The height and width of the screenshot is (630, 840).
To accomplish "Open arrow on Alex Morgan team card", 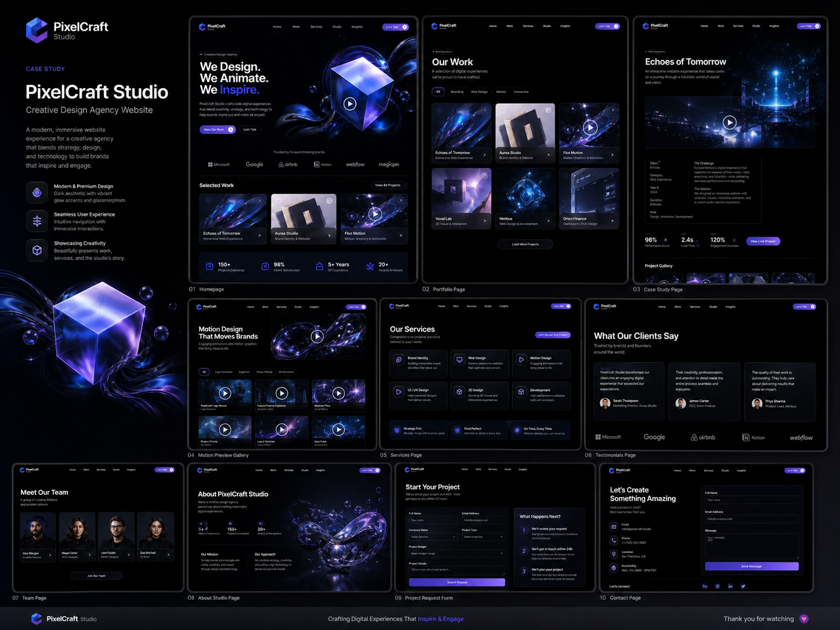I will [x=50, y=555].
